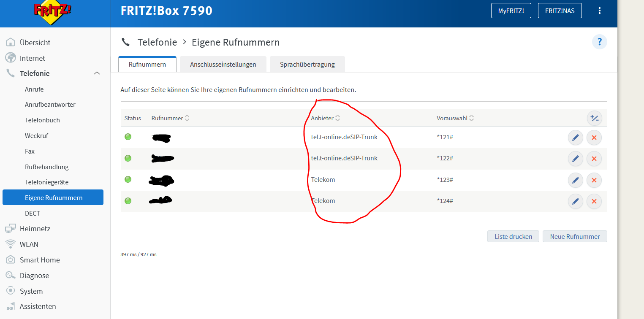644x319 pixels.
Task: Open System menu entry
Action: click(31, 291)
